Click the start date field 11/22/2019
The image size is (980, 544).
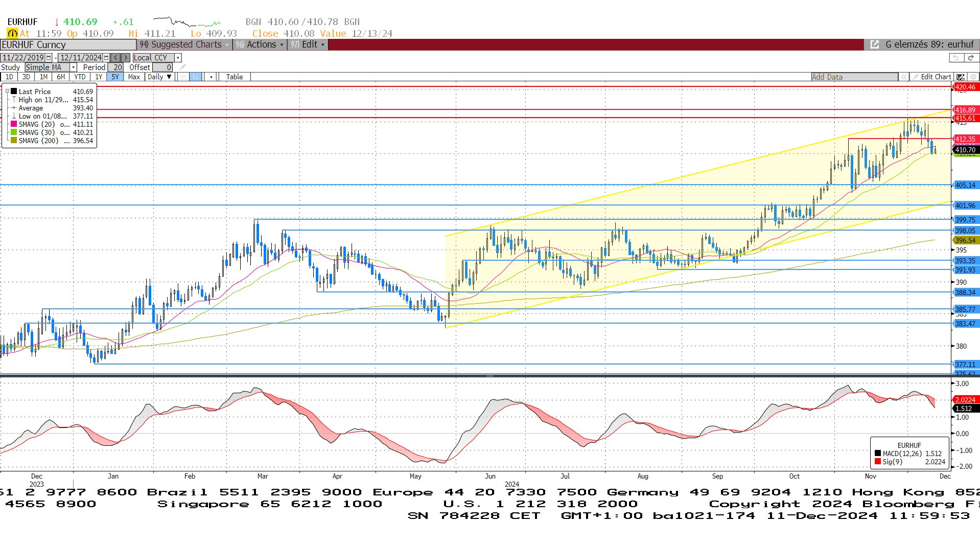[x=23, y=58]
